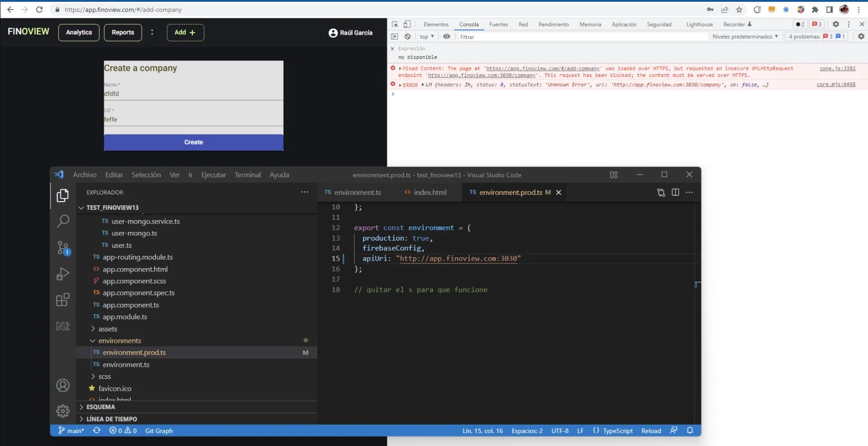Open the Terminal menu in VS Code
Screen dimensions: 868x446
[x=247, y=175]
